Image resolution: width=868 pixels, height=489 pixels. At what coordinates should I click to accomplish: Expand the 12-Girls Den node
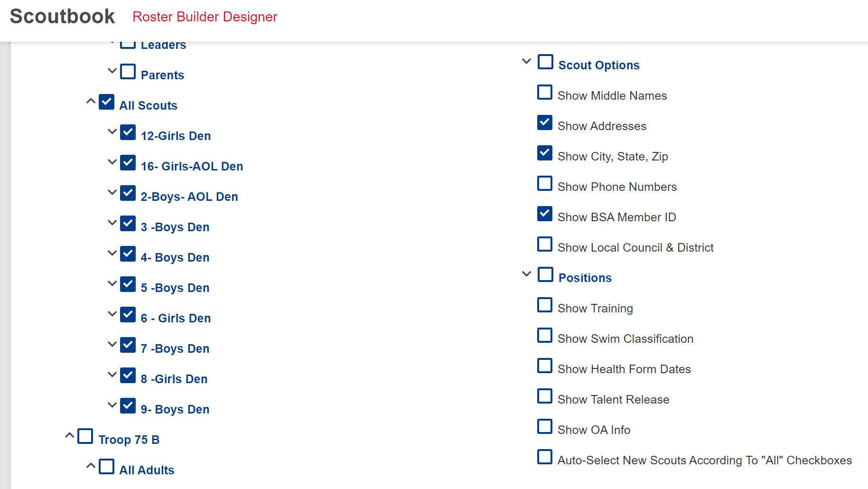[112, 132]
